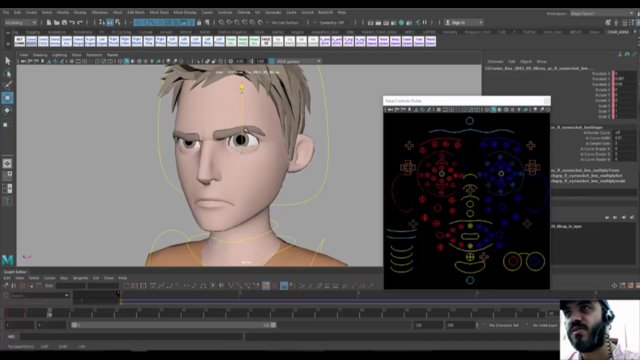640x360 pixels.
Task: Open the Workspace Maya Classic dropdown
Action: (x=601, y=13)
